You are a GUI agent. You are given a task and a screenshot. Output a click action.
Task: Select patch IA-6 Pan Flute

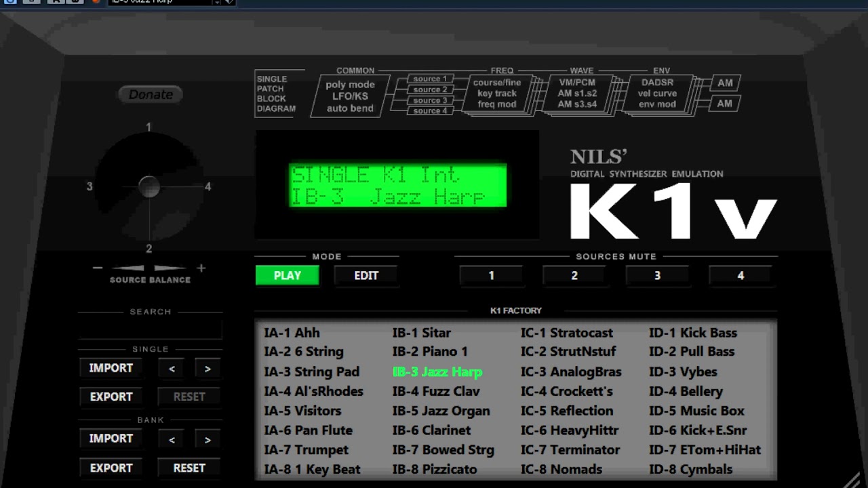click(308, 430)
